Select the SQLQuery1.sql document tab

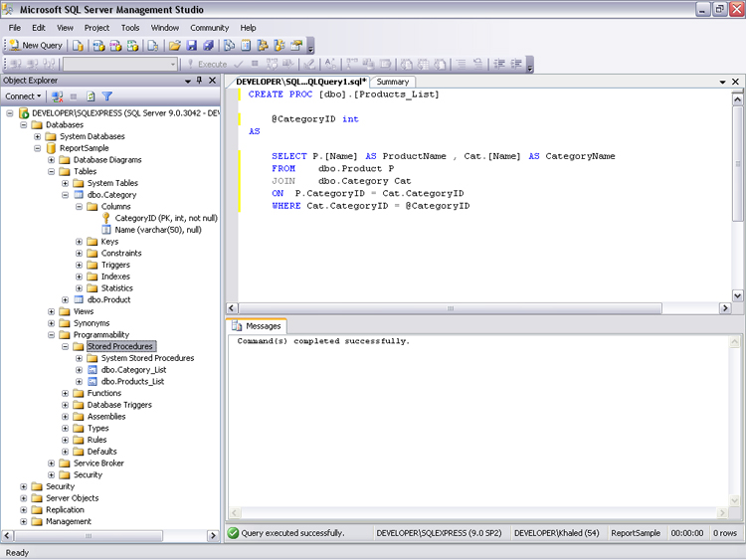tap(301, 82)
